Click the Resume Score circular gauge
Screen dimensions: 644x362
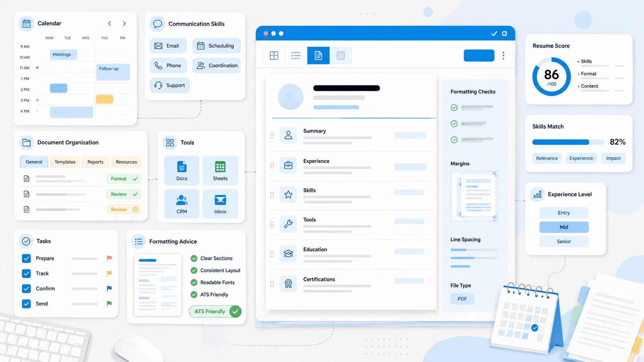pos(552,77)
